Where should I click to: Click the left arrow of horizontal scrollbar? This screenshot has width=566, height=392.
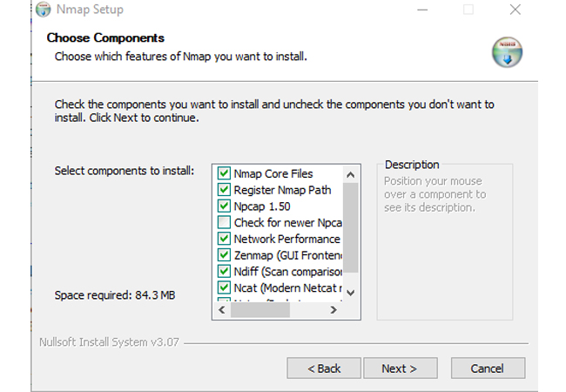pyautogui.click(x=222, y=310)
